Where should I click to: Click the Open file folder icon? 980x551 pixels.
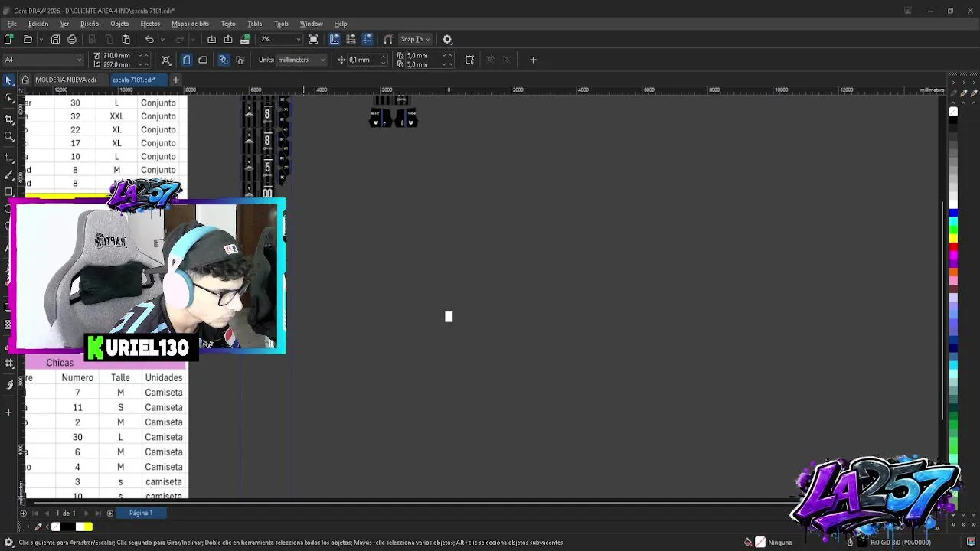click(x=28, y=39)
